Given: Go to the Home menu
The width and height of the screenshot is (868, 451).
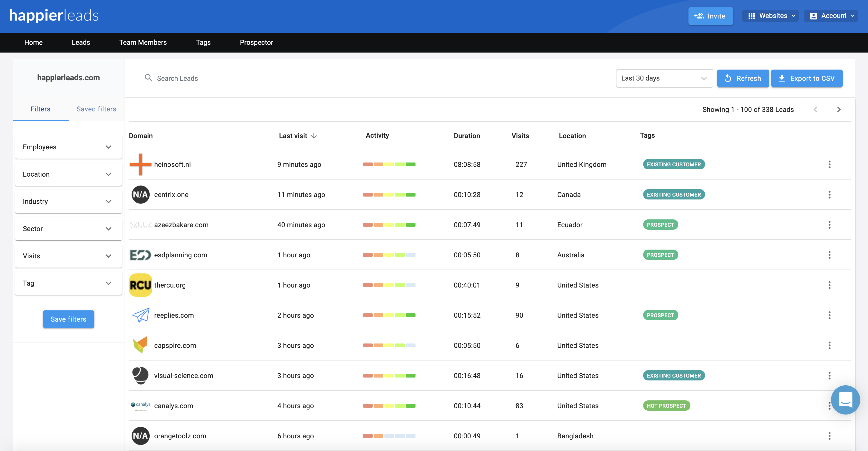Looking at the screenshot, I should coord(33,42).
